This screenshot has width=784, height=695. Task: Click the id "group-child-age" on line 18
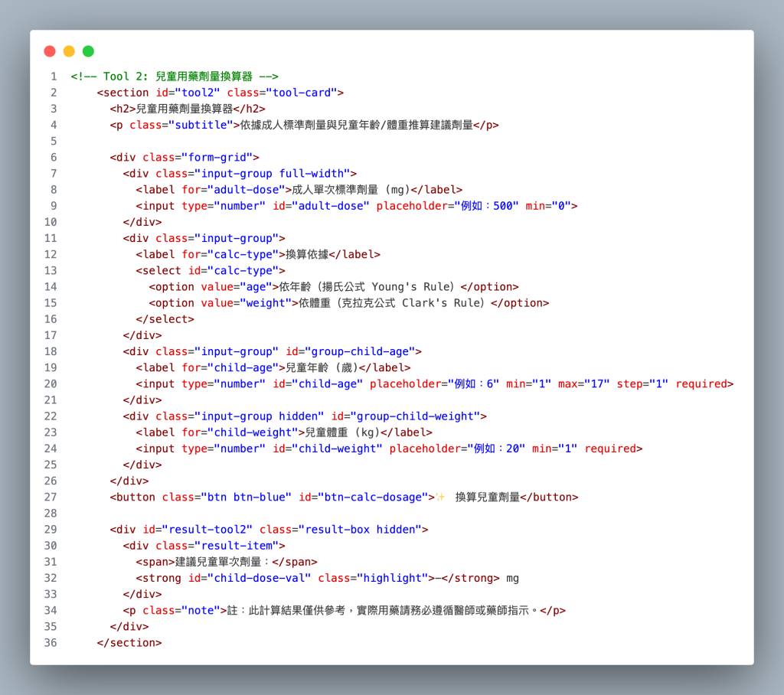click(360, 351)
